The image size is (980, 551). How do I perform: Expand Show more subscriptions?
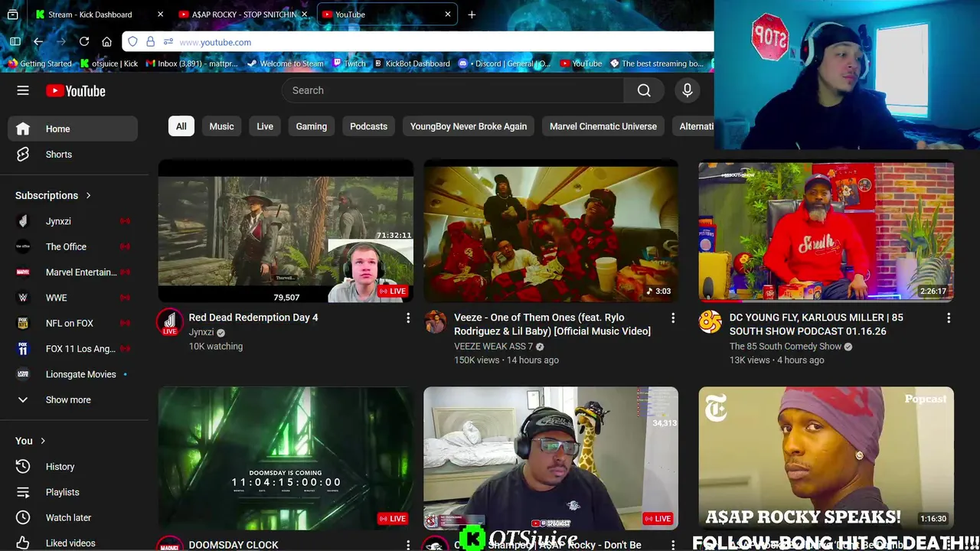(73, 399)
